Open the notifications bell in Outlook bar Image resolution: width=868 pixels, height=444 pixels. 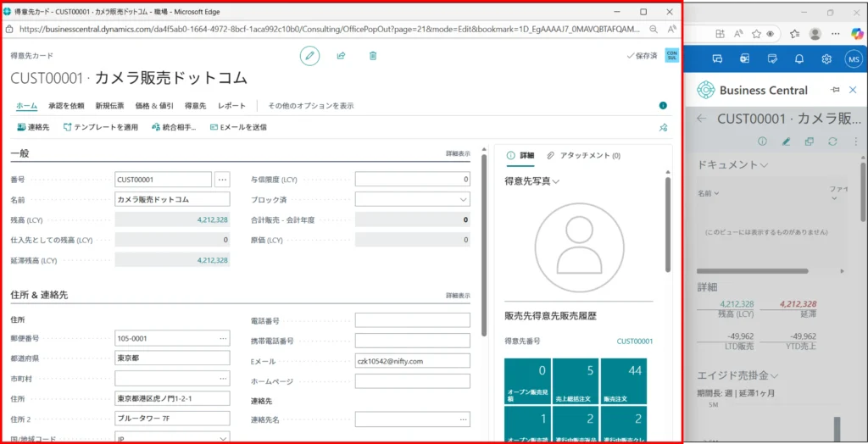[x=798, y=59]
